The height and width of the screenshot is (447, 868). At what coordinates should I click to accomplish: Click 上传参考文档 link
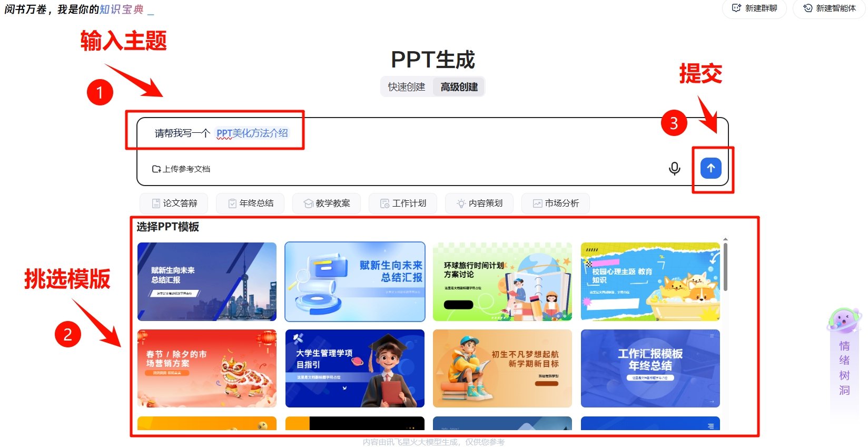[181, 169]
